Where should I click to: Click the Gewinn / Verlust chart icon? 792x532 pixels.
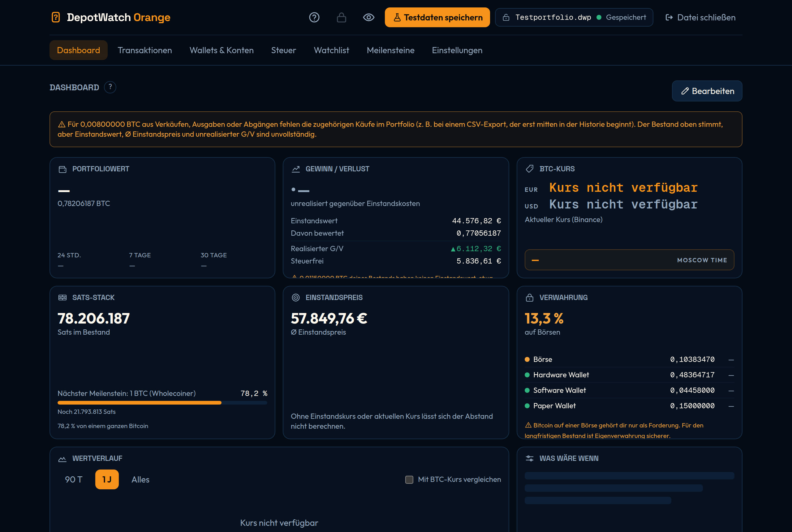click(x=295, y=169)
